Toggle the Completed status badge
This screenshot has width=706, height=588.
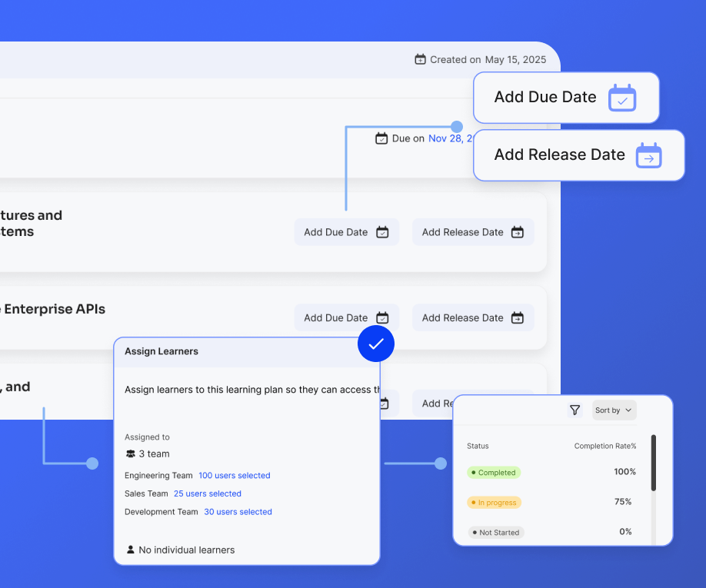493,473
